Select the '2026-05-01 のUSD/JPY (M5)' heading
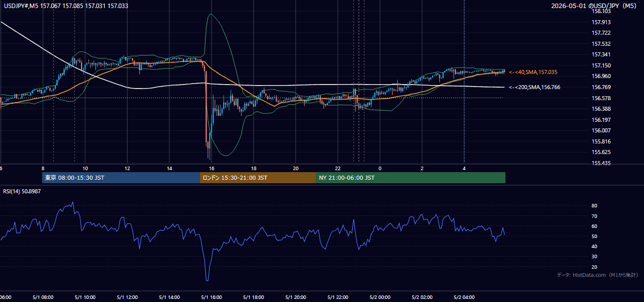 (x=595, y=6)
